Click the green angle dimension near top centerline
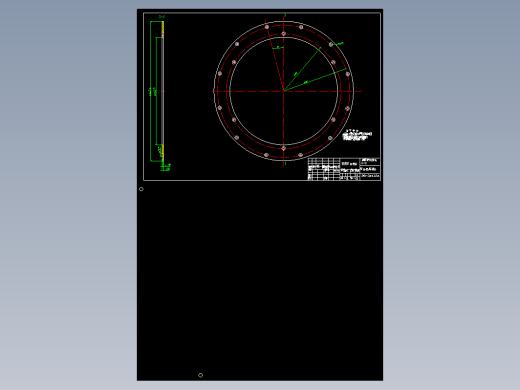The height and width of the screenshot is (390, 520). pos(278,48)
